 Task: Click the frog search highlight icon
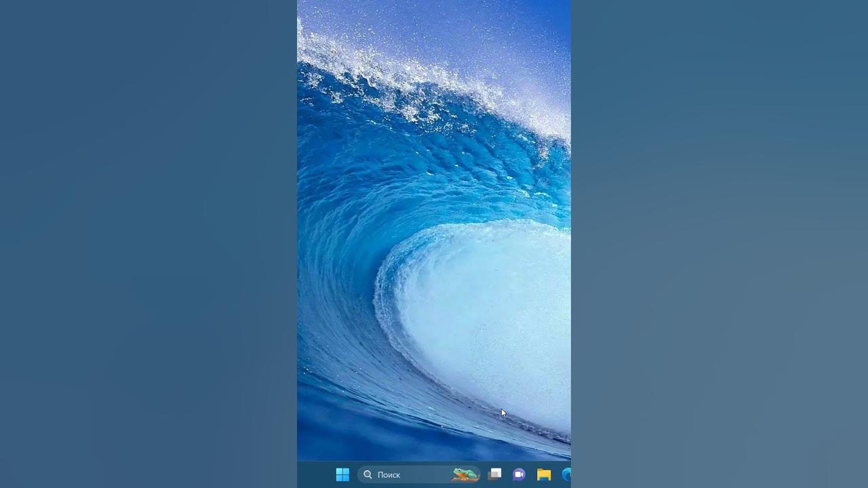point(466,474)
